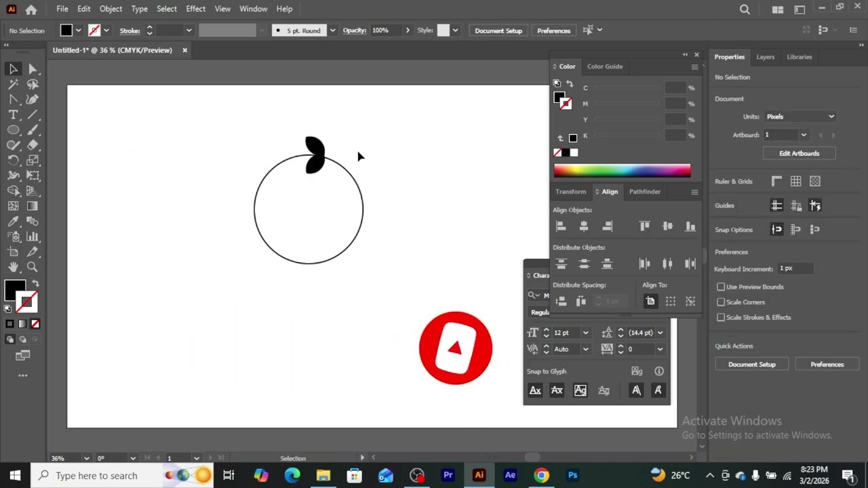This screenshot has height=488, width=868.
Task: Open the Artboard number dropdown in Properties
Action: [804, 135]
